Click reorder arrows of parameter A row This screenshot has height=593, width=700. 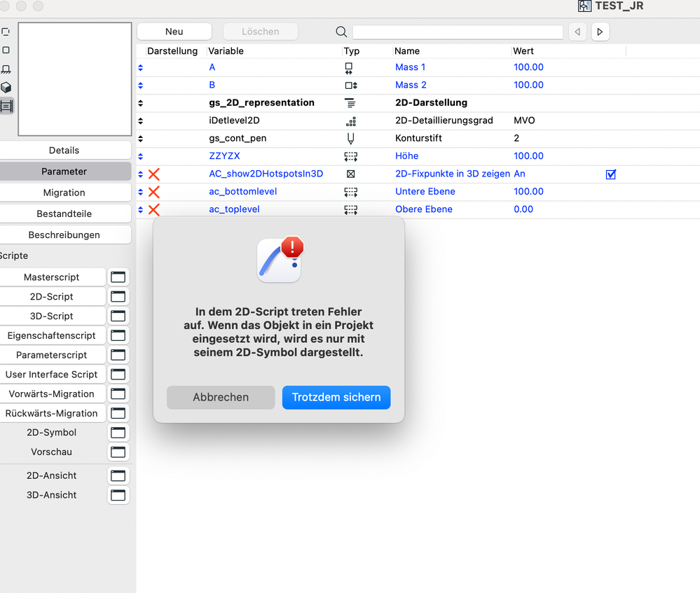coord(141,67)
